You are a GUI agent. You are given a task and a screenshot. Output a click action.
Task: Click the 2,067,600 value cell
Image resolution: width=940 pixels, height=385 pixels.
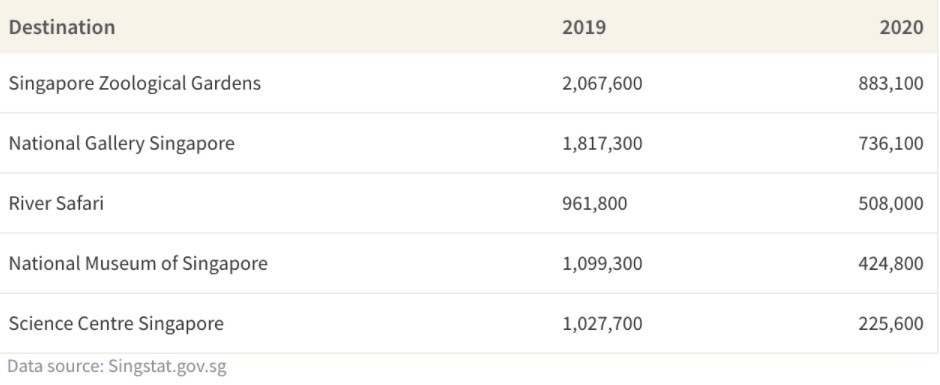602,83
